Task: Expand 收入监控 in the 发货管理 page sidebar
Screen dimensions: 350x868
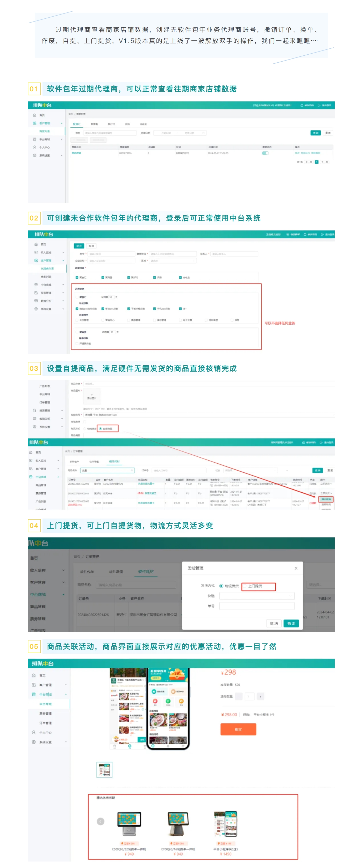Action: (x=47, y=570)
